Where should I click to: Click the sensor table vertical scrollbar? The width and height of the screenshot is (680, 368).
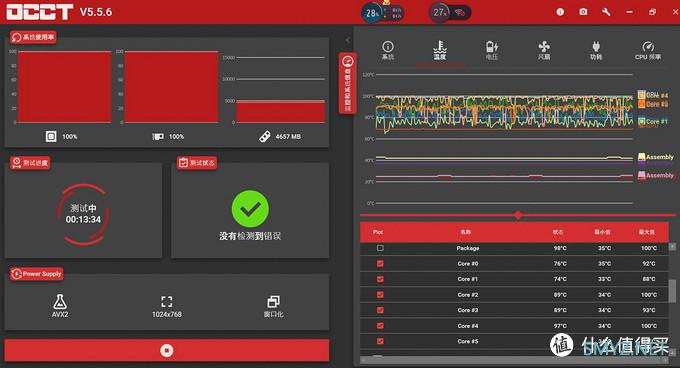(672, 290)
